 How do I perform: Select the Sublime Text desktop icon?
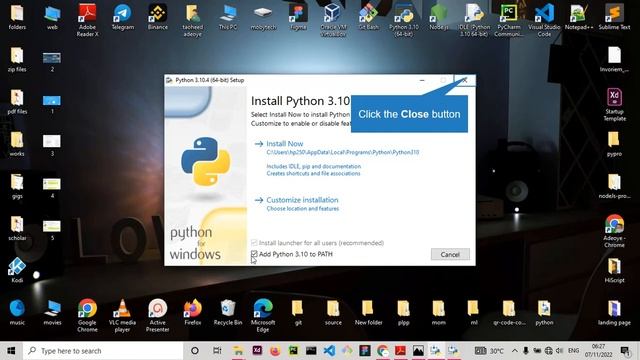click(x=614, y=17)
